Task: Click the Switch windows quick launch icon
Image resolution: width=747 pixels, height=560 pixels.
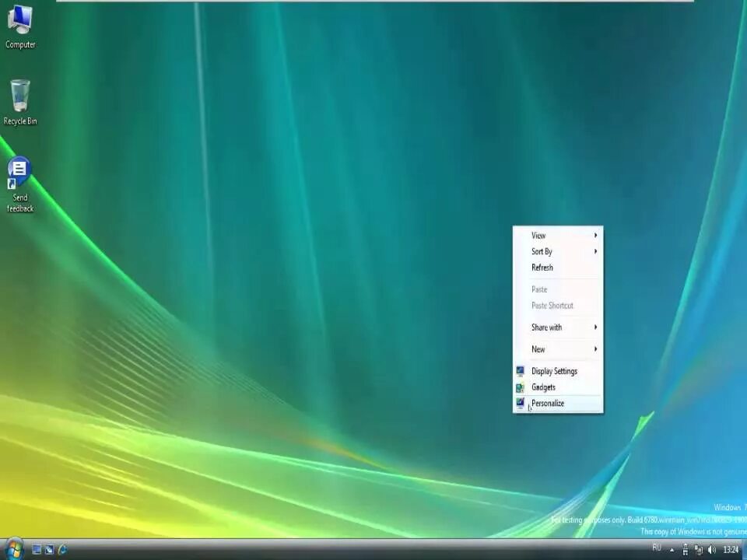Action: [49, 550]
